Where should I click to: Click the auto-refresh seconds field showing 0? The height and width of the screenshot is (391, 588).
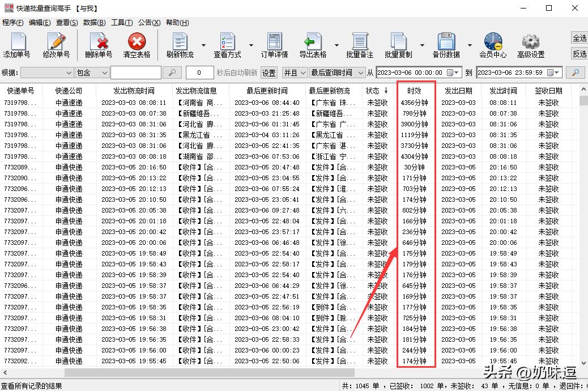pos(199,73)
